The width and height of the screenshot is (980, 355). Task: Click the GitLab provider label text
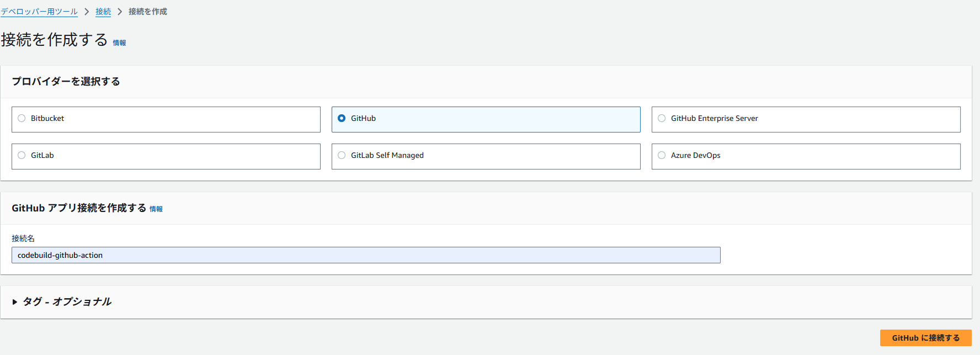[42, 155]
